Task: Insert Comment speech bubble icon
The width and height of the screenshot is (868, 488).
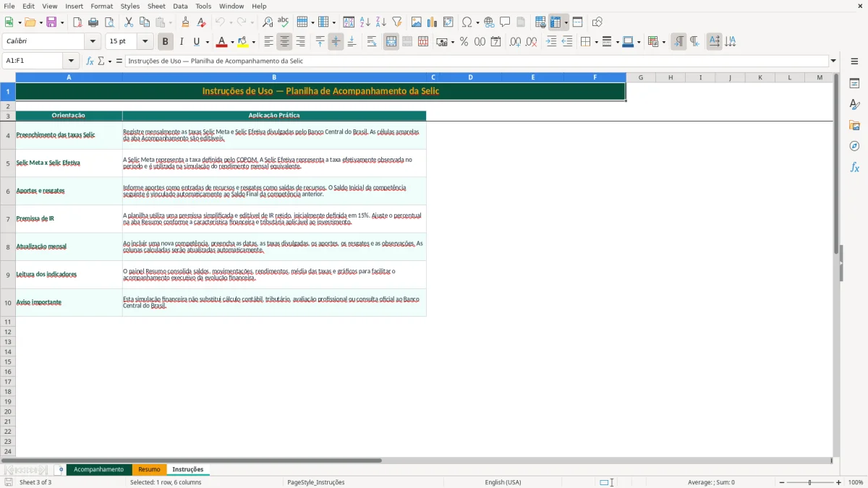Action: tap(505, 22)
